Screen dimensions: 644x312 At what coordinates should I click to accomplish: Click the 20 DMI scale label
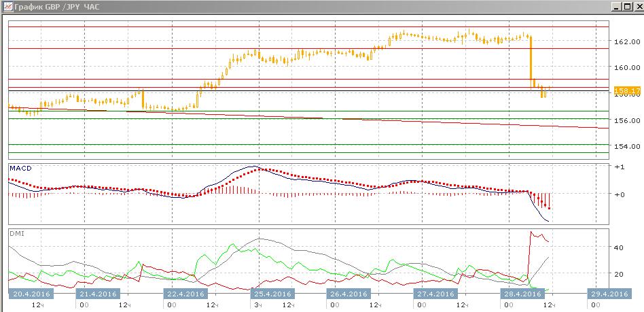pyautogui.click(x=619, y=274)
